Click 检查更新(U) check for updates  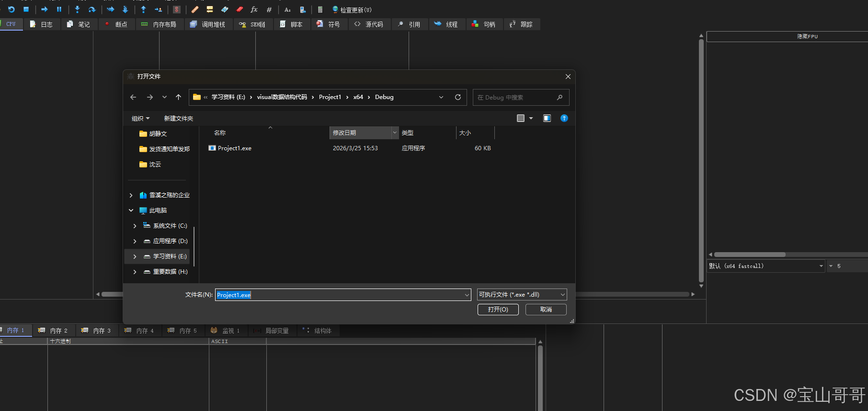pos(352,10)
